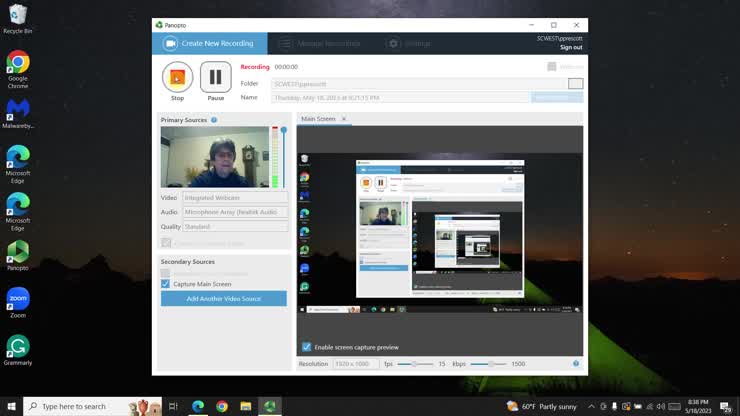
Task: Switch to Create New Recording tab
Action: pos(210,44)
